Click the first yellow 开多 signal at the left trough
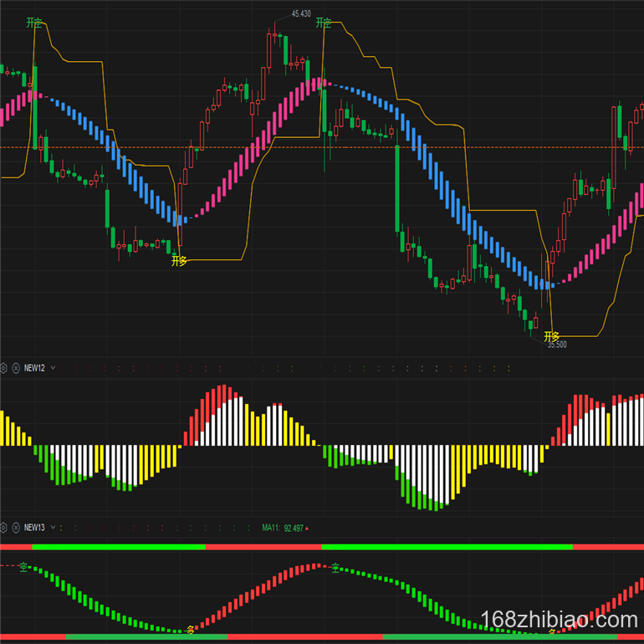The image size is (644, 644). (x=179, y=261)
